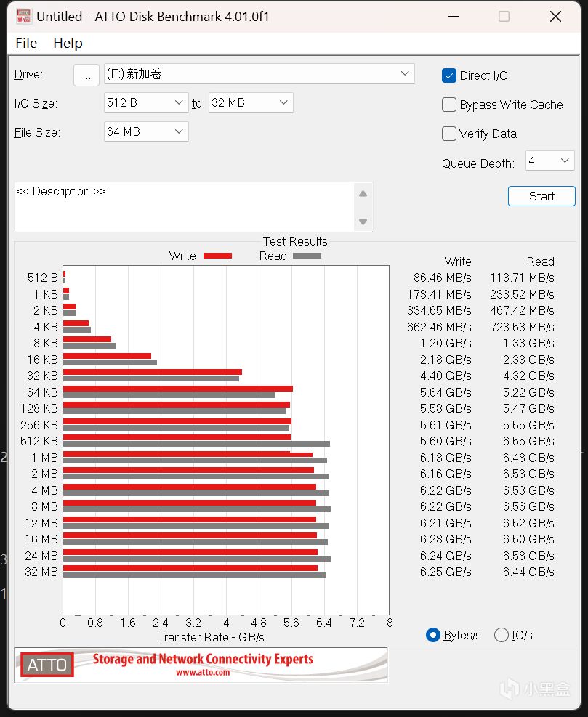Click the Test Results heading
The height and width of the screenshot is (717, 588).
(295, 241)
